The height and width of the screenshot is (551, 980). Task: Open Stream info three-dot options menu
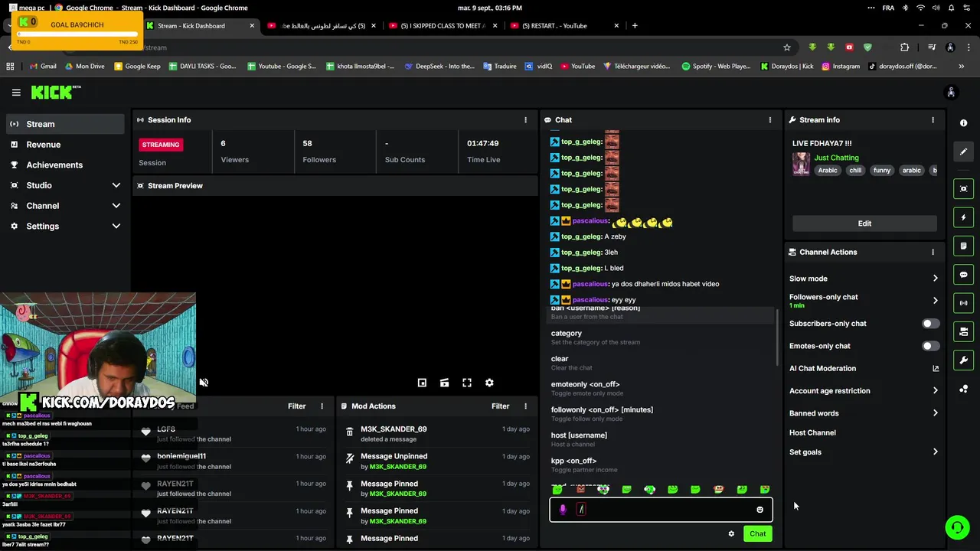(x=933, y=120)
